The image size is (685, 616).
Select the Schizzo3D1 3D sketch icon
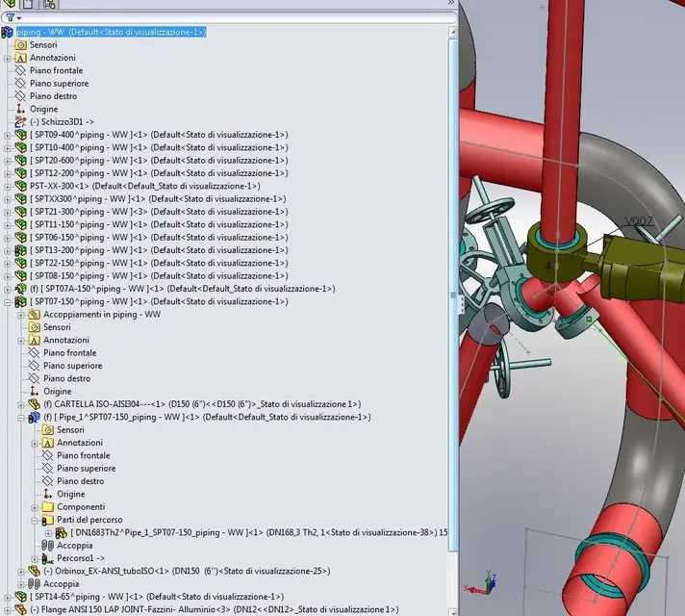20,121
